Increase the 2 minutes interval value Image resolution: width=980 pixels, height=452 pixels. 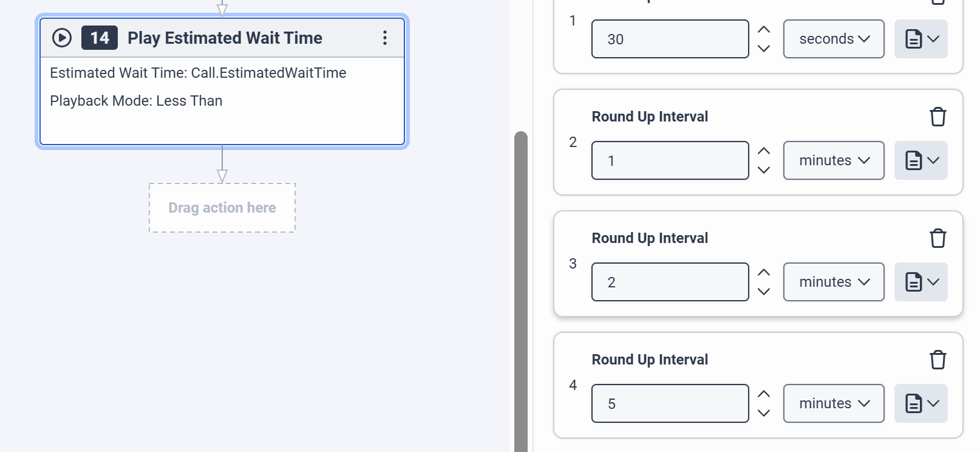tap(764, 272)
